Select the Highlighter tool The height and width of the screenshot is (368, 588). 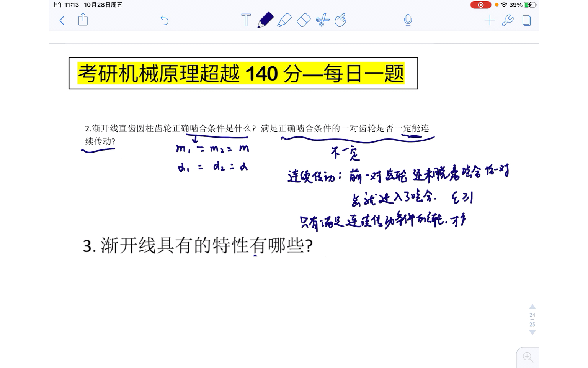tap(284, 20)
